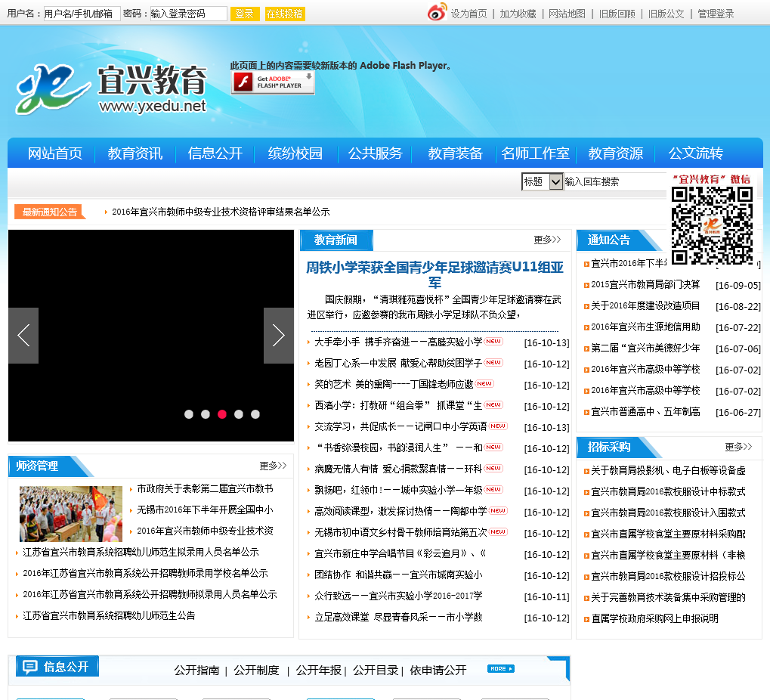Open 教育资源 navigation item
The height and width of the screenshot is (700, 770).
click(x=616, y=153)
